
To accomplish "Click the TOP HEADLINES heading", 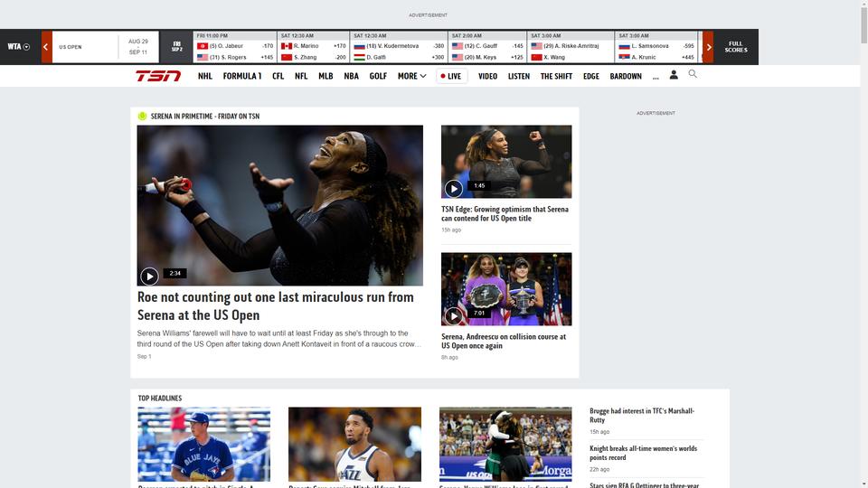I will click(x=160, y=398).
